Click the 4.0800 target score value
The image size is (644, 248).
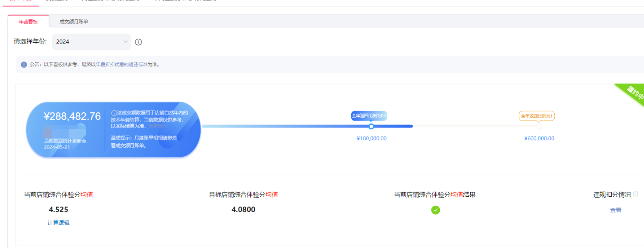click(x=243, y=210)
